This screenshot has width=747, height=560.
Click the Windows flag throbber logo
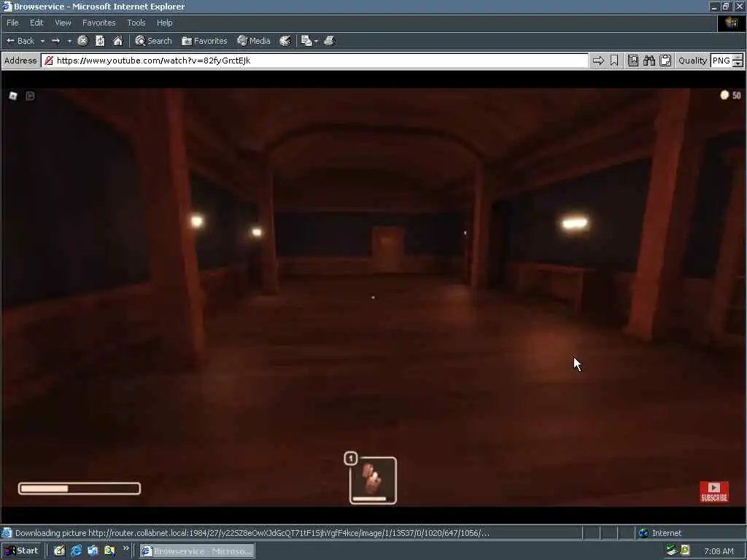click(x=731, y=23)
